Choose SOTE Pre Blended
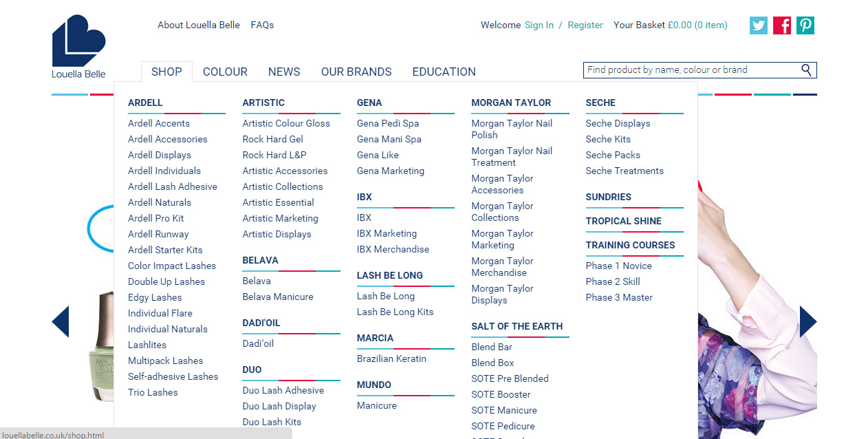The width and height of the screenshot is (868, 439). pos(510,378)
